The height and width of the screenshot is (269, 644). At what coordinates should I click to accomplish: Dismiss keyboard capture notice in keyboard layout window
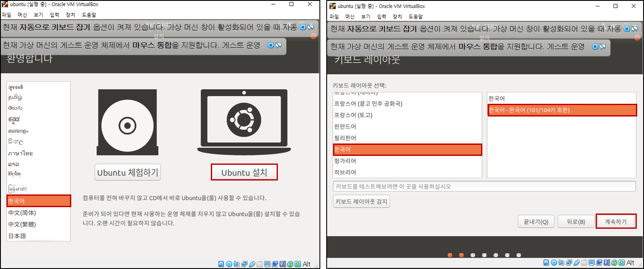[626, 28]
